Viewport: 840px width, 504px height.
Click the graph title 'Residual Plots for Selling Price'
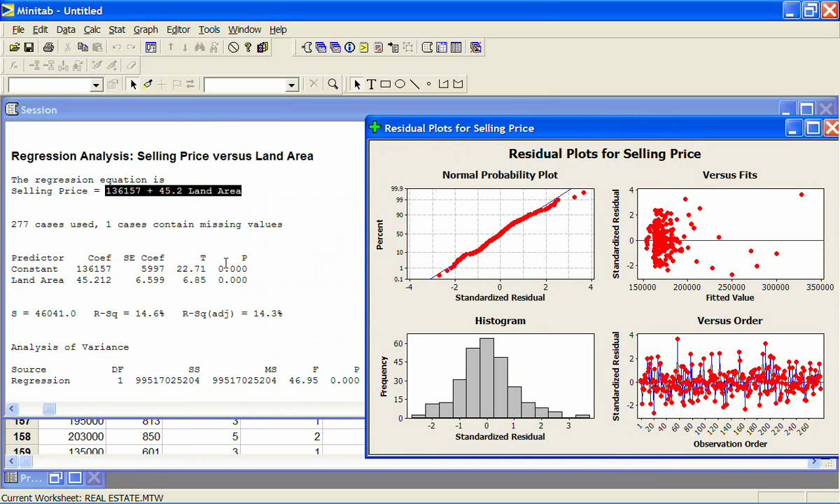[x=604, y=154]
